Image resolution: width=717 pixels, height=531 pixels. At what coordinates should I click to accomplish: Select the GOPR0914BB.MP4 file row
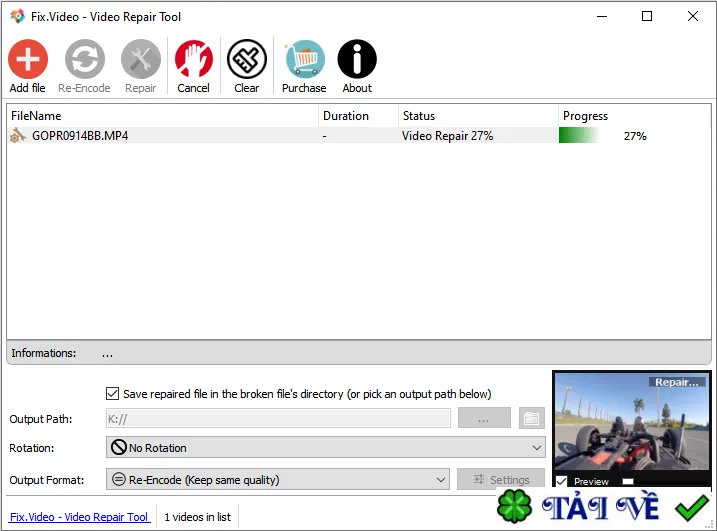(359, 135)
